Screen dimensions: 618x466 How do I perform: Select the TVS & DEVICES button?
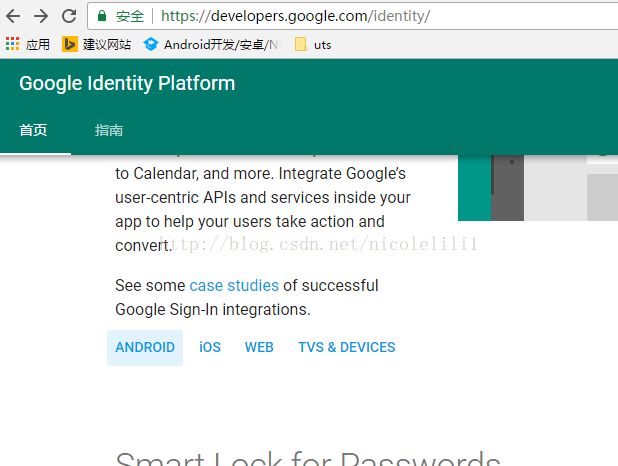tap(346, 347)
